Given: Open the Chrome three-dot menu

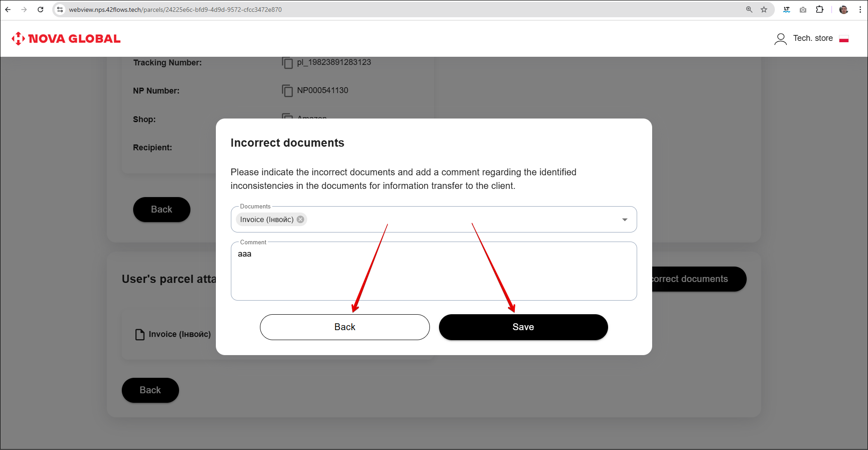Looking at the screenshot, I should click(860, 10).
